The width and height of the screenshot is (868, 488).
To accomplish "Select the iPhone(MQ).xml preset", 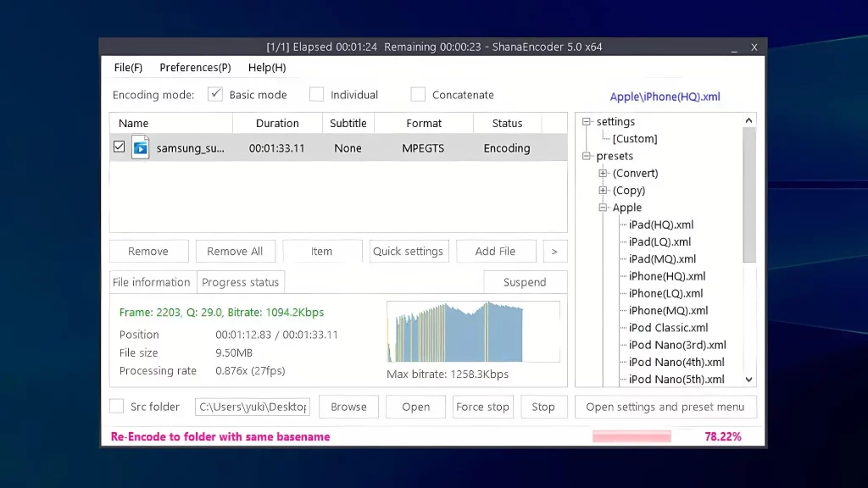I will click(x=668, y=311).
